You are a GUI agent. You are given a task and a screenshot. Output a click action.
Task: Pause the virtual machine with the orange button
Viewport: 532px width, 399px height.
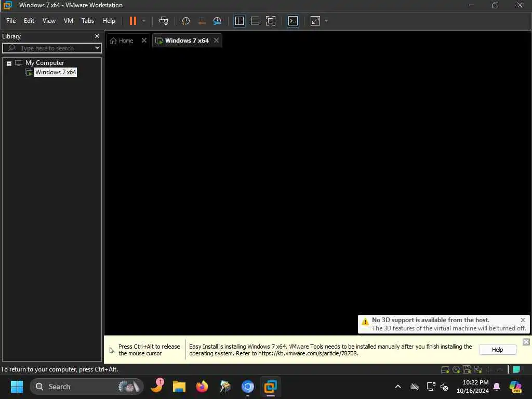click(133, 21)
